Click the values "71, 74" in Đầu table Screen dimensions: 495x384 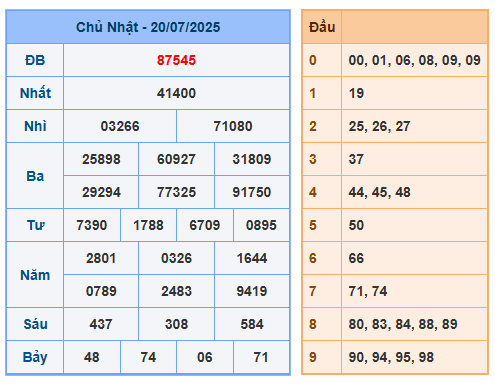368,291
